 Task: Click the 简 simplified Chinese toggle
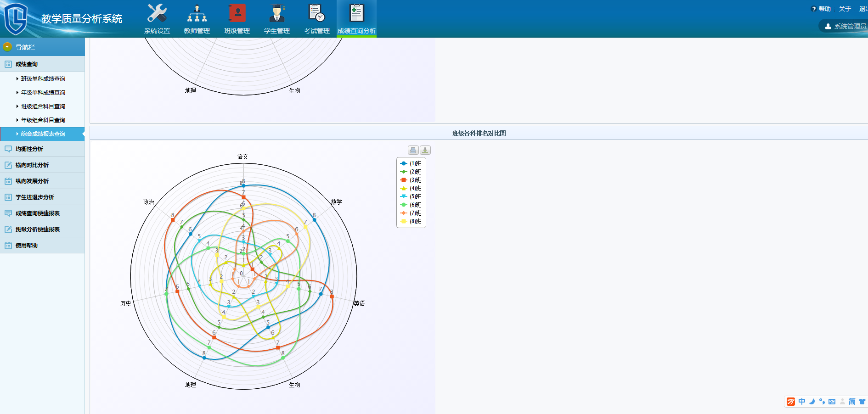(852, 402)
